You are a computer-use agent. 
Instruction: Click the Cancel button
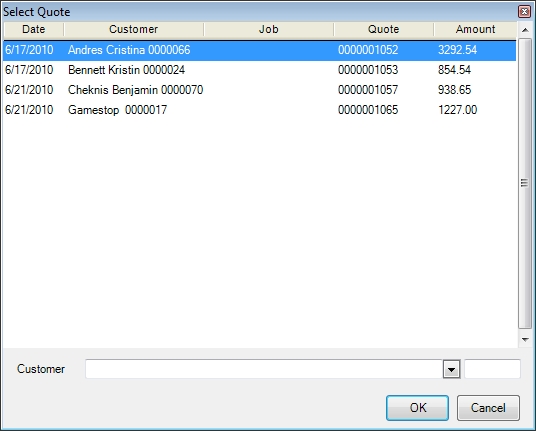click(488, 408)
